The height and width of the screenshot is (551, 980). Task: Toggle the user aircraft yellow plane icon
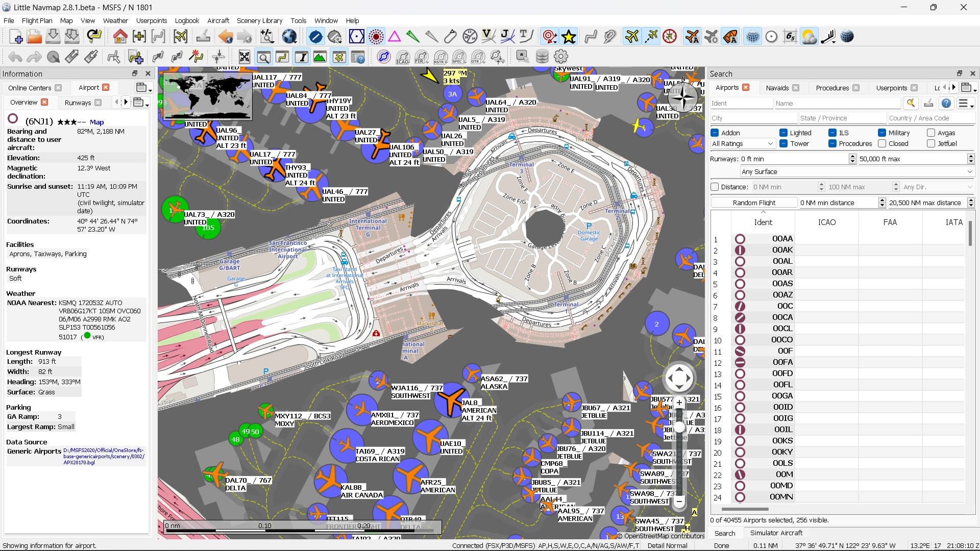[x=632, y=37]
